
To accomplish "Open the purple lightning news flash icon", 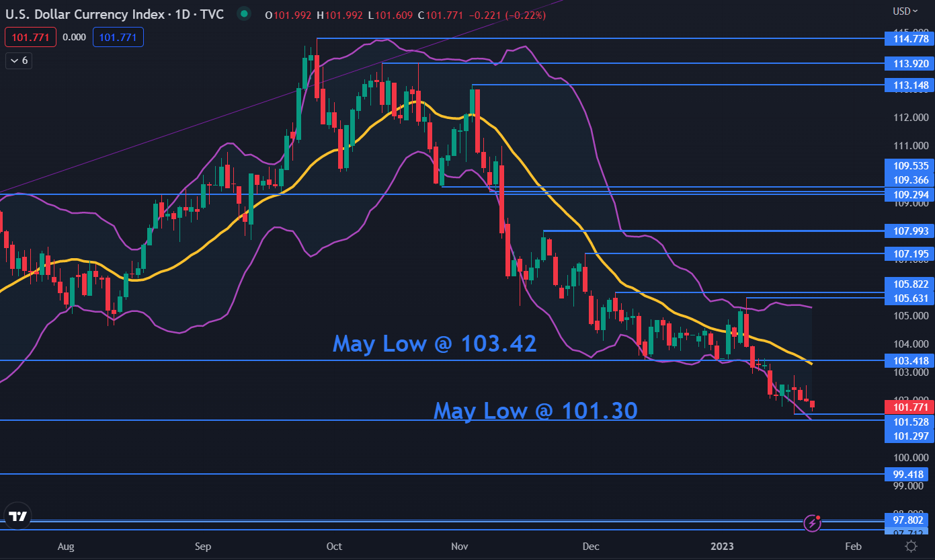I will (x=813, y=522).
